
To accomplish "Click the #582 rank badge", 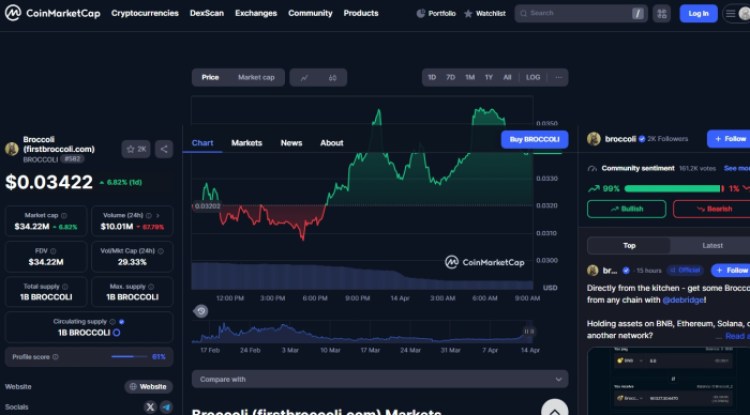I will click(x=72, y=159).
